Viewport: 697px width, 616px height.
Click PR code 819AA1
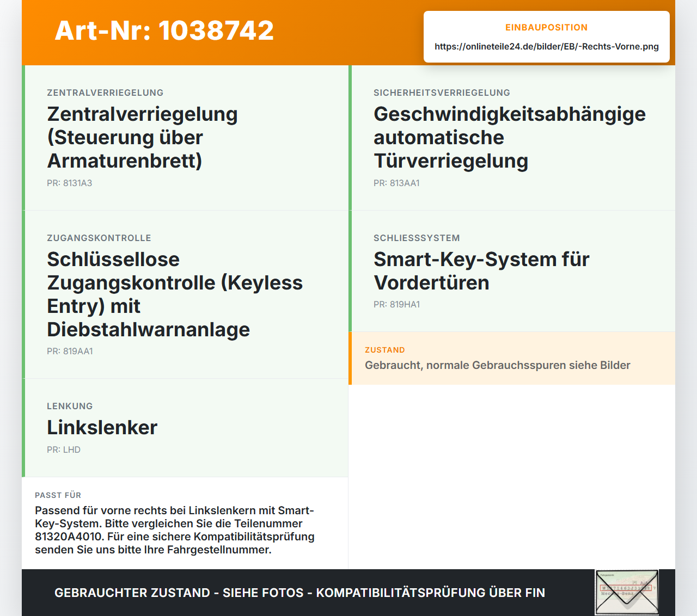[x=70, y=351]
